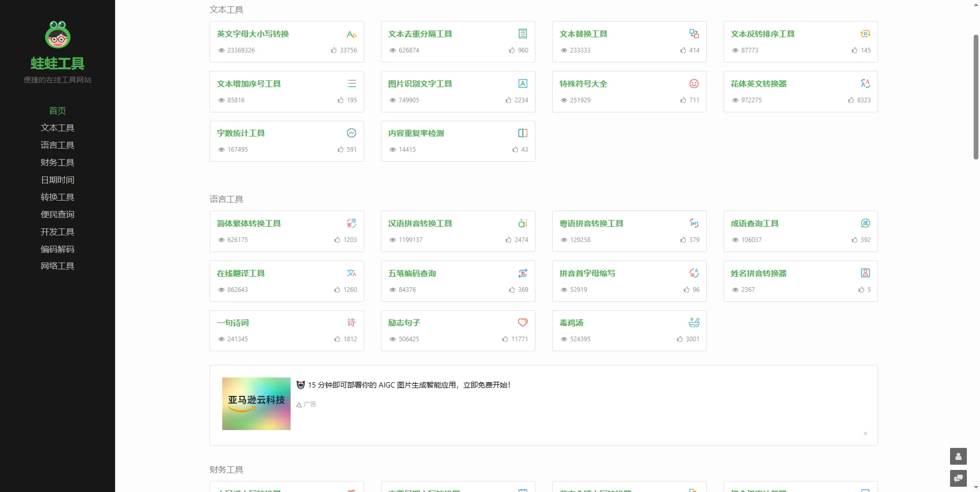Open the 汉语拼音转换工具 link
The image size is (980, 492).
coord(420,224)
